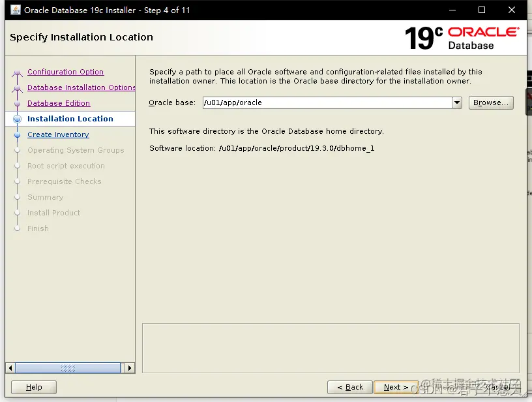Click the Create Inventory step bullet icon

click(18, 135)
